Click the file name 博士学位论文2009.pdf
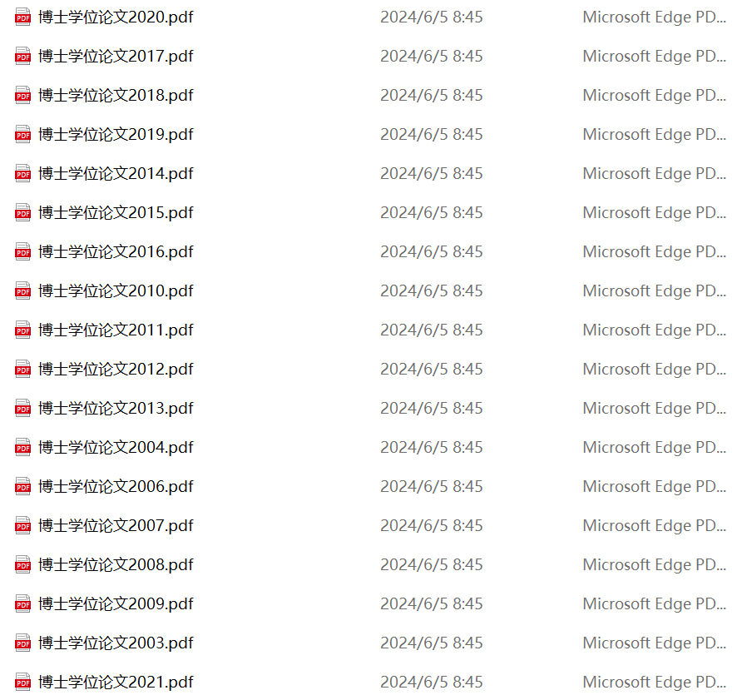 tap(116, 604)
